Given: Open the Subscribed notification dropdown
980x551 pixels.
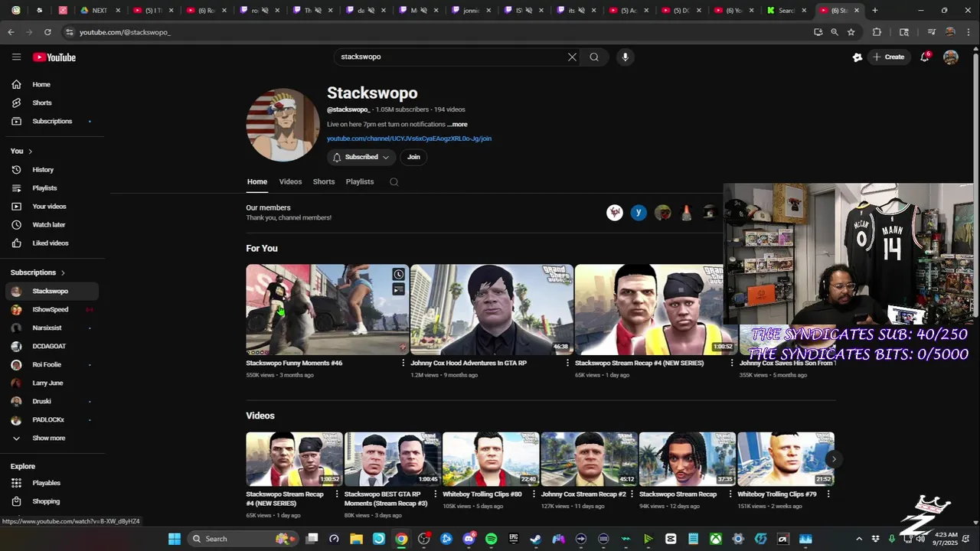Looking at the screenshot, I should (361, 157).
